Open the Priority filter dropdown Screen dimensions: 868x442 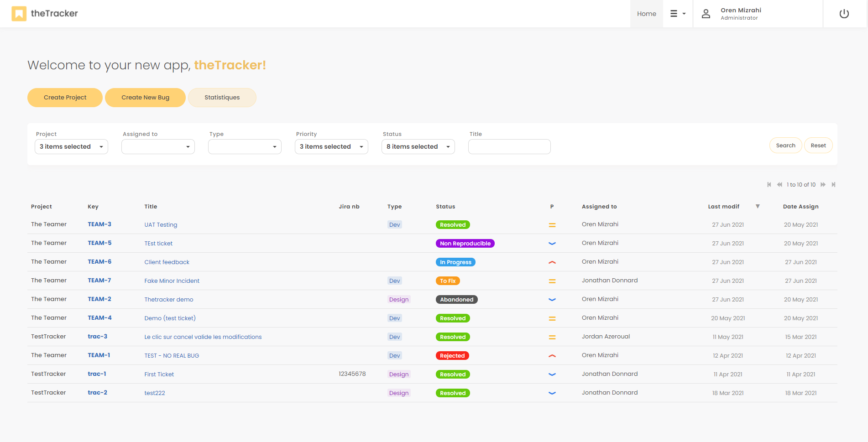tap(331, 147)
